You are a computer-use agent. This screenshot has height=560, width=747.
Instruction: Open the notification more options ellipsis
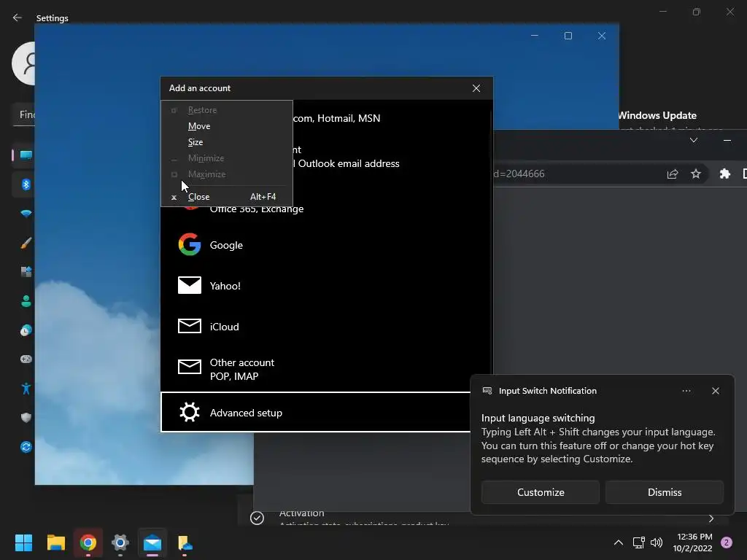(x=686, y=391)
